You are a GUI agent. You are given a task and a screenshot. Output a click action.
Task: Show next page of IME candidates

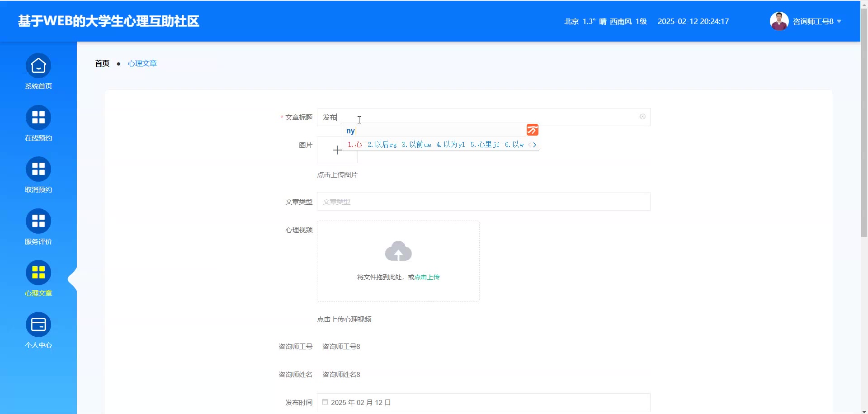coord(535,145)
